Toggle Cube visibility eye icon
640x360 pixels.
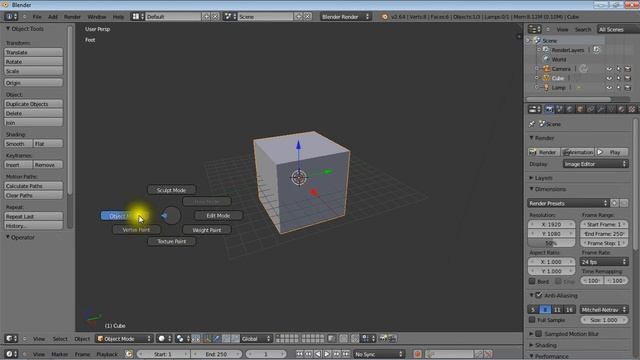point(609,78)
